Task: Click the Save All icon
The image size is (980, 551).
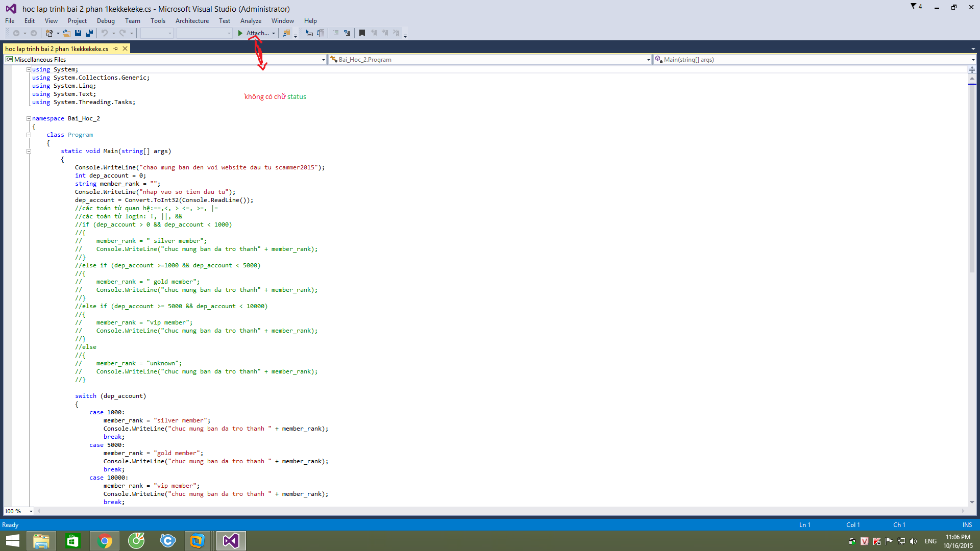Action: (89, 33)
